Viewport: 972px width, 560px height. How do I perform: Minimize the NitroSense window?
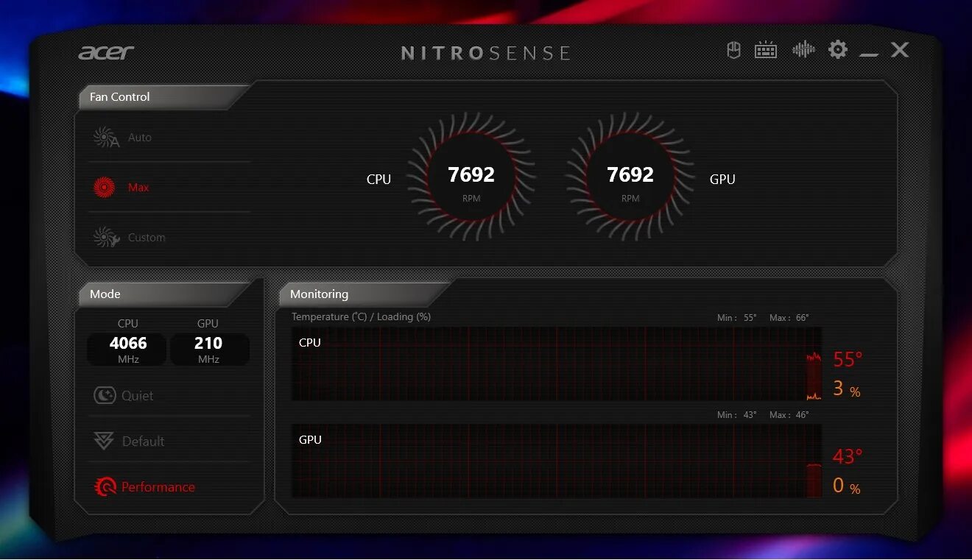pyautogui.click(x=869, y=54)
